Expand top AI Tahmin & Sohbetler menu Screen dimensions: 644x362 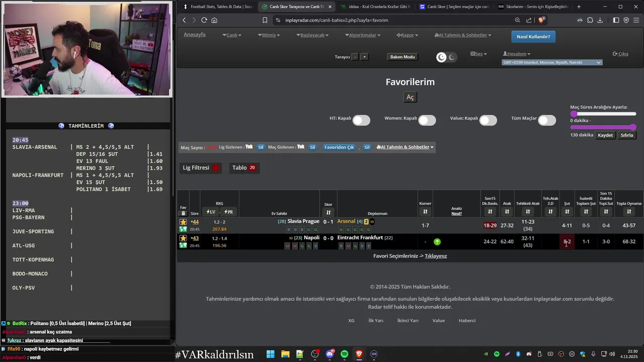[x=462, y=35]
